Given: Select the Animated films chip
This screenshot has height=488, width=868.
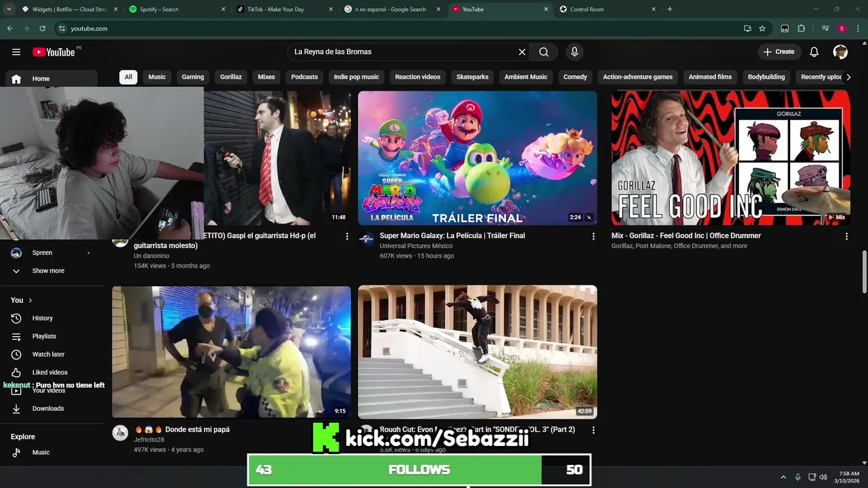Looking at the screenshot, I should coord(710,77).
